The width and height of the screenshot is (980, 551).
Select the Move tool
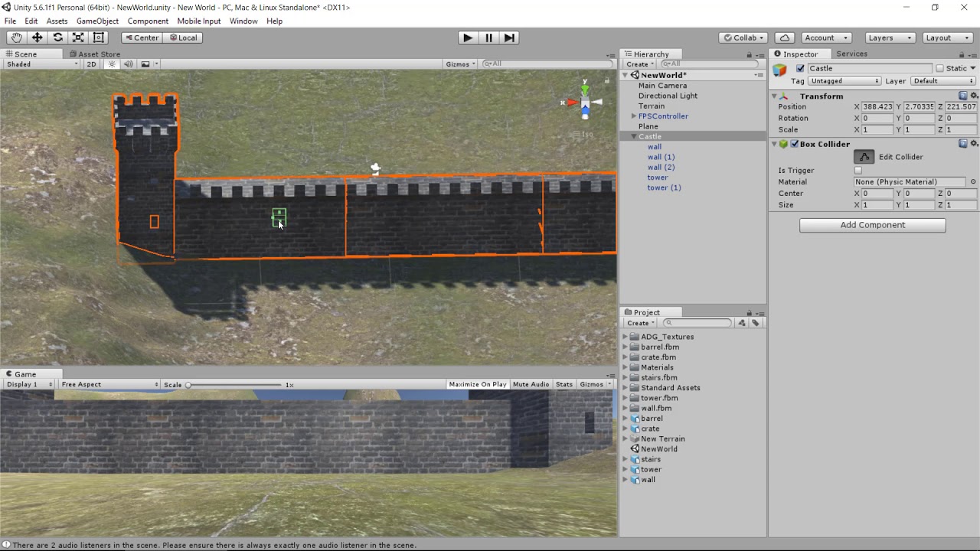(x=37, y=37)
